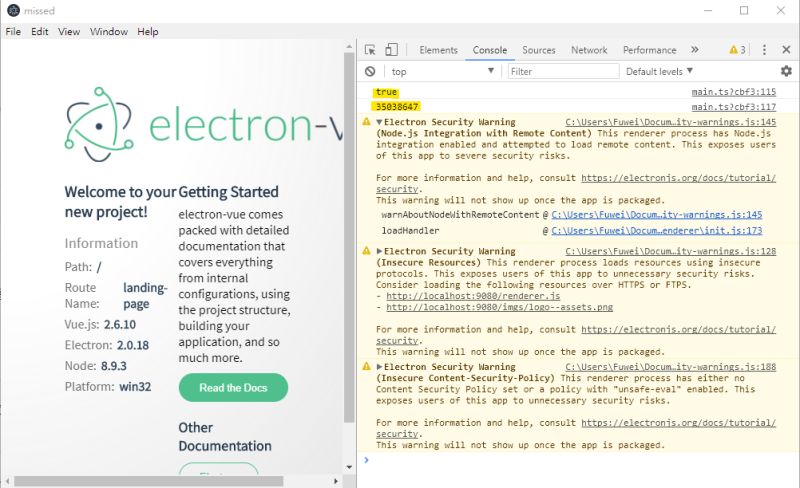Open the File menu
This screenshot has width=800, height=488.
coord(13,32)
